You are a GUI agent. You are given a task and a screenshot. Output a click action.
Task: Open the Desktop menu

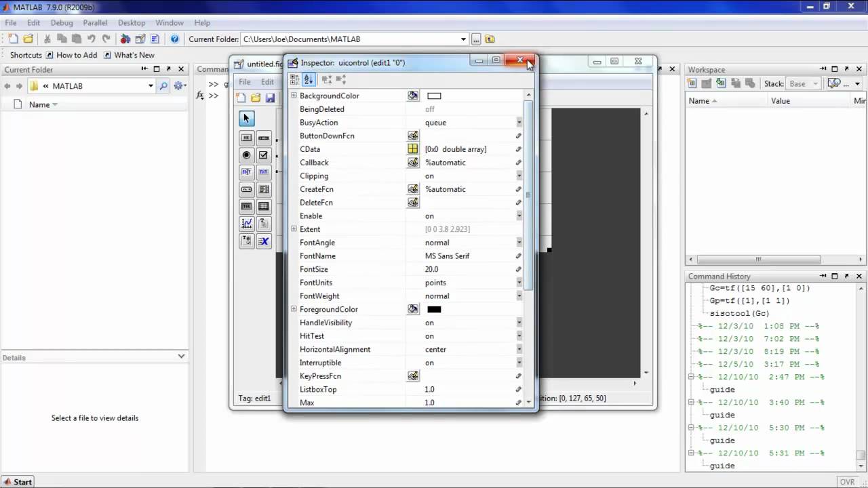pos(132,22)
